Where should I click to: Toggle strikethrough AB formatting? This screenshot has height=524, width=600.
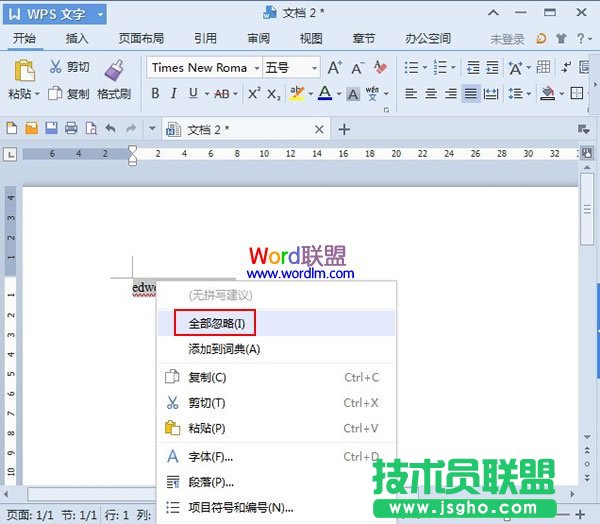(x=222, y=94)
